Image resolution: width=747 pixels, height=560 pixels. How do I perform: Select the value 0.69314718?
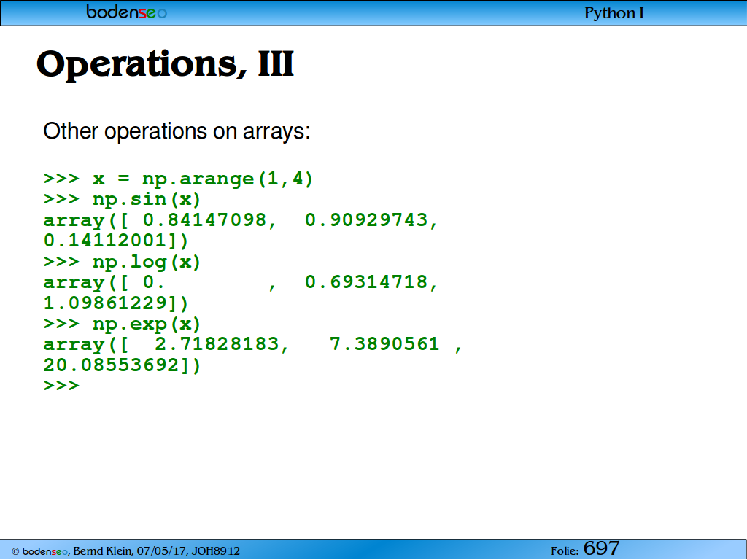pyautogui.click(x=366, y=282)
